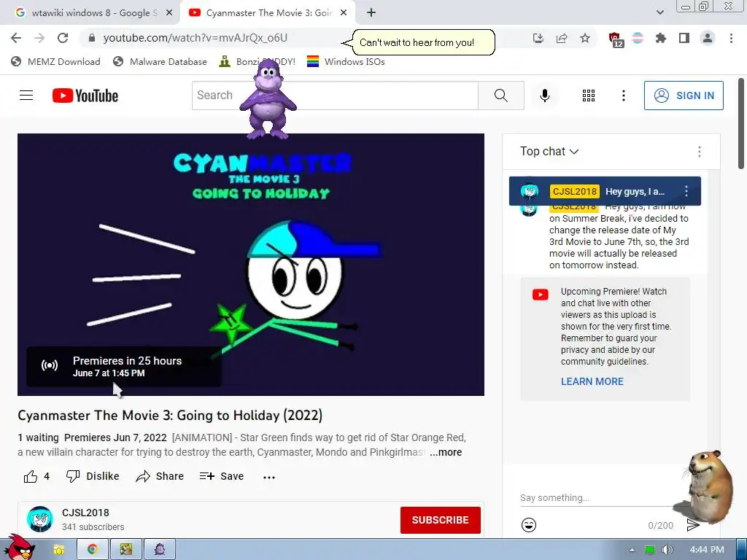Image resolution: width=747 pixels, height=560 pixels.
Task: Click the red SUBSCRIBE button
Action: 440,520
